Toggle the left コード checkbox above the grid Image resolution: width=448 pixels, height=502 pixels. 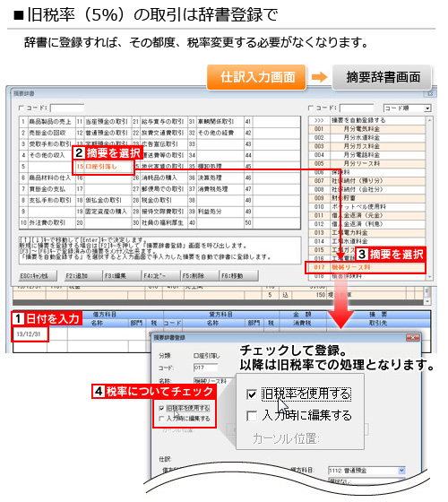click(22, 108)
